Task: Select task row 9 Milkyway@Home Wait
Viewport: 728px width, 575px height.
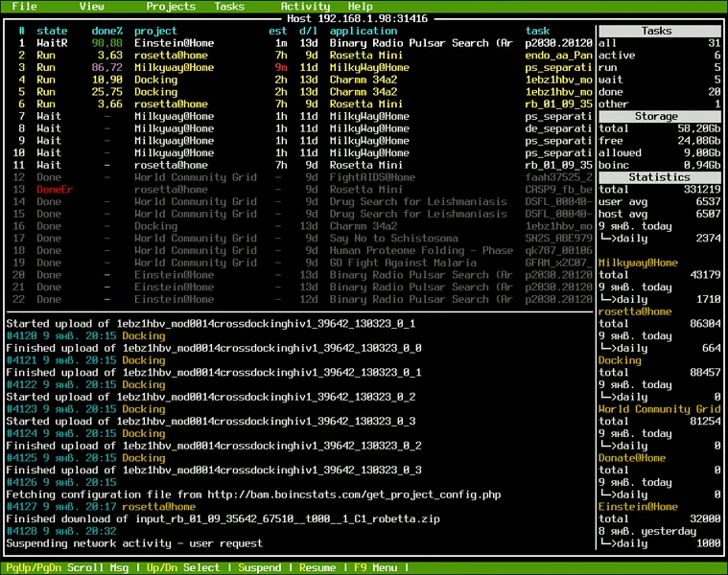Action: pyautogui.click(x=299, y=141)
